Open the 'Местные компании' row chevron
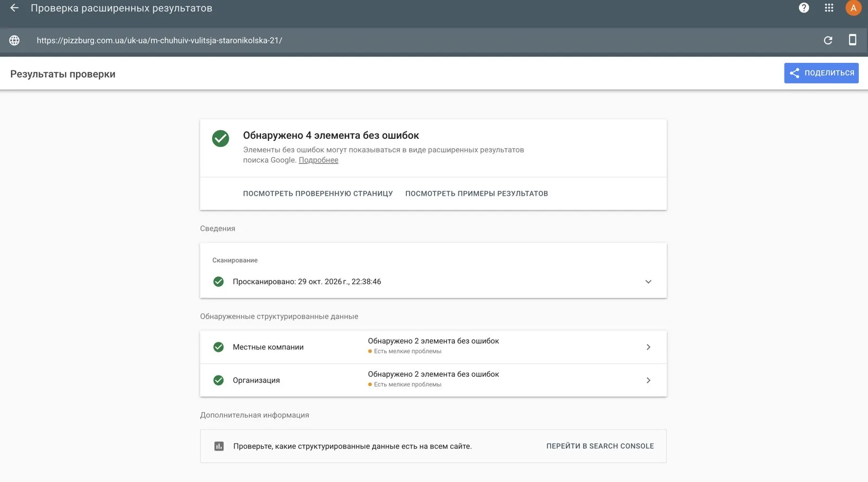868x482 pixels. click(648, 347)
